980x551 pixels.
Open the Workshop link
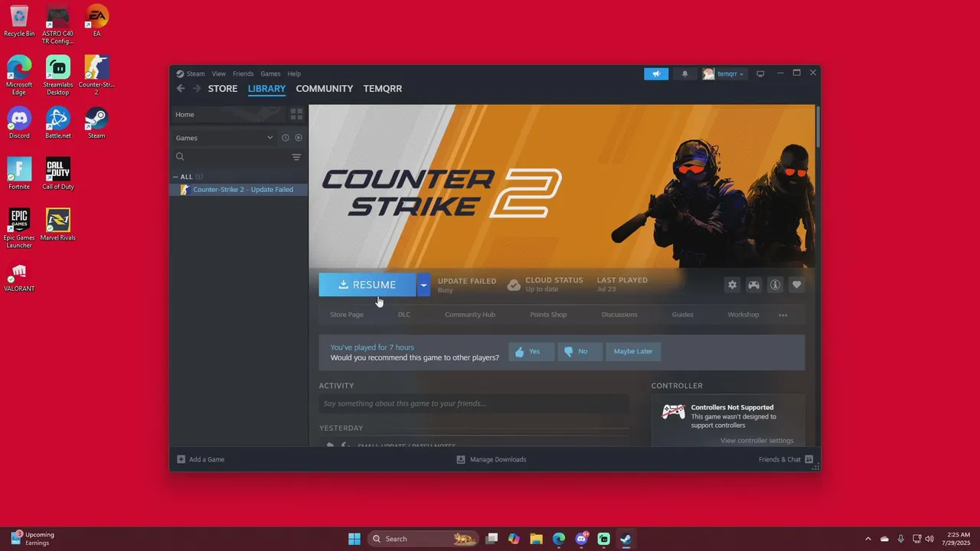click(743, 315)
